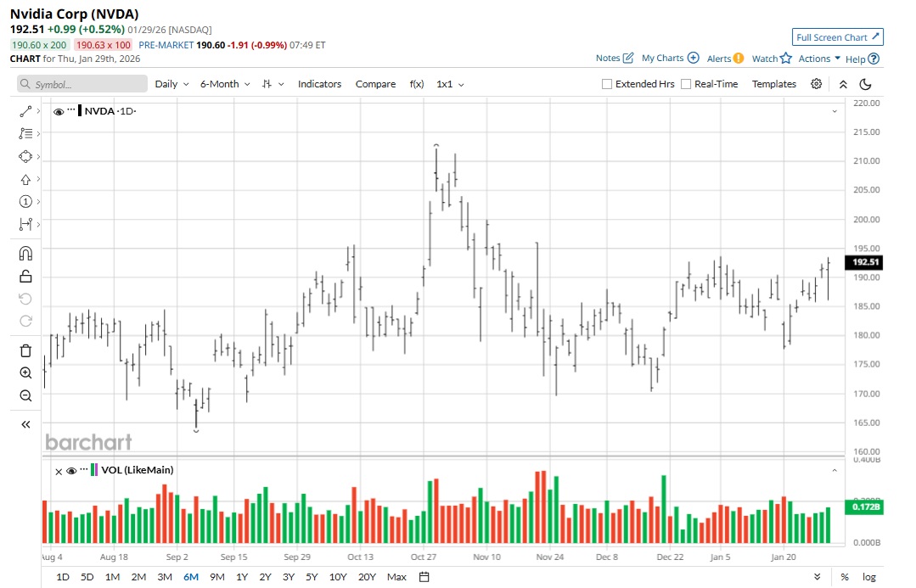Click the Notes pencil icon
Image resolution: width=916 pixels, height=588 pixels.
628,58
